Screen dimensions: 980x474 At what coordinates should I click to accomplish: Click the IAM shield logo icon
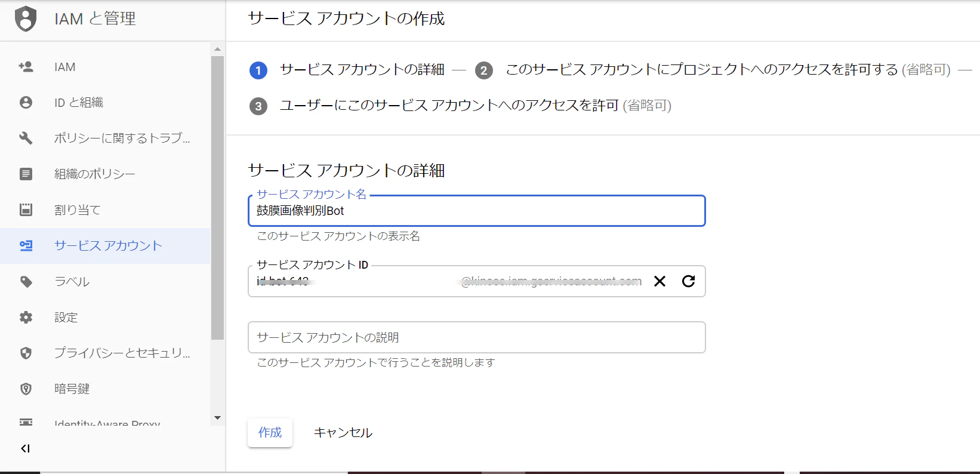[26, 19]
